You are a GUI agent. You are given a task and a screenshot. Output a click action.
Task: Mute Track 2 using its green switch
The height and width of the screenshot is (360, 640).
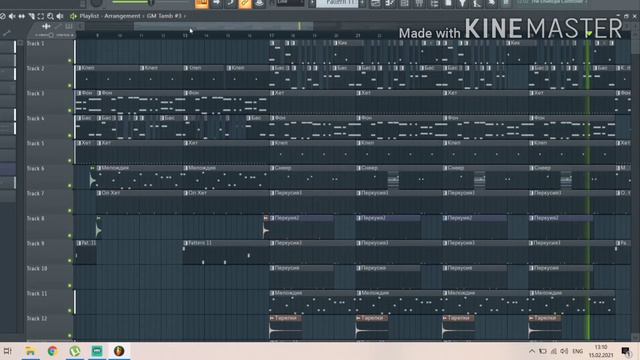(x=70, y=86)
